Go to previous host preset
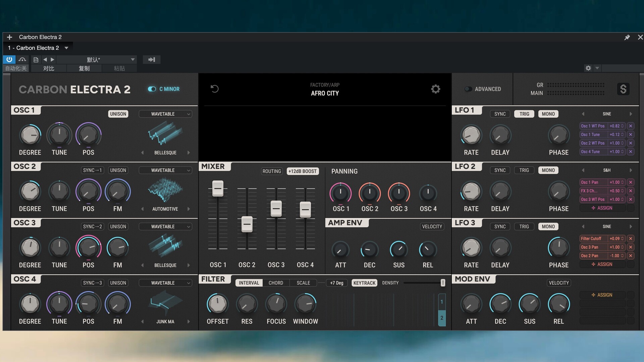 click(45, 60)
